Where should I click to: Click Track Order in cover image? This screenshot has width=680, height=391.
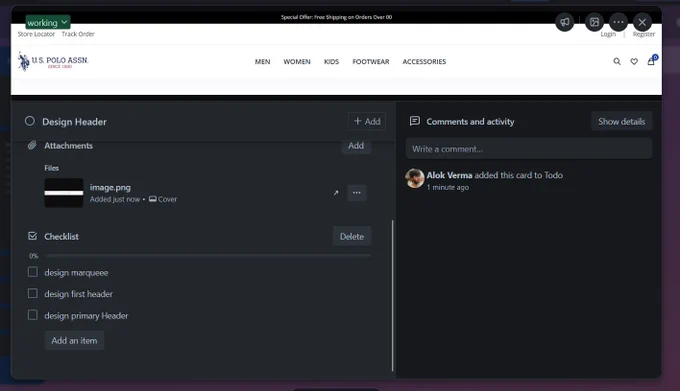[x=78, y=34]
